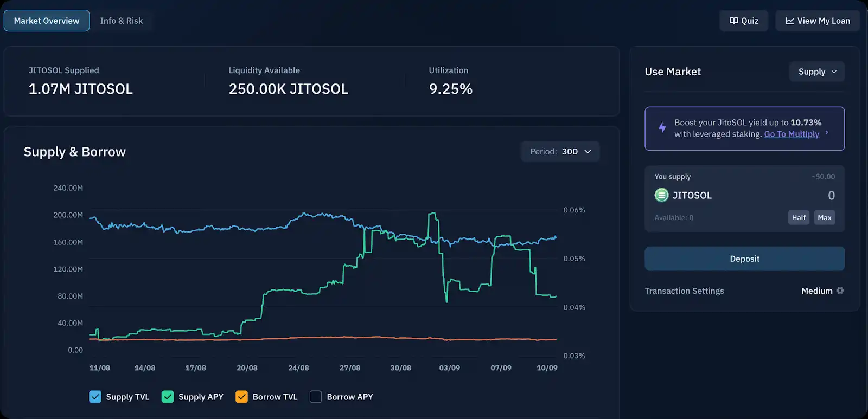Follow the Go To Multiply link
868x419 pixels.
pyautogui.click(x=792, y=134)
